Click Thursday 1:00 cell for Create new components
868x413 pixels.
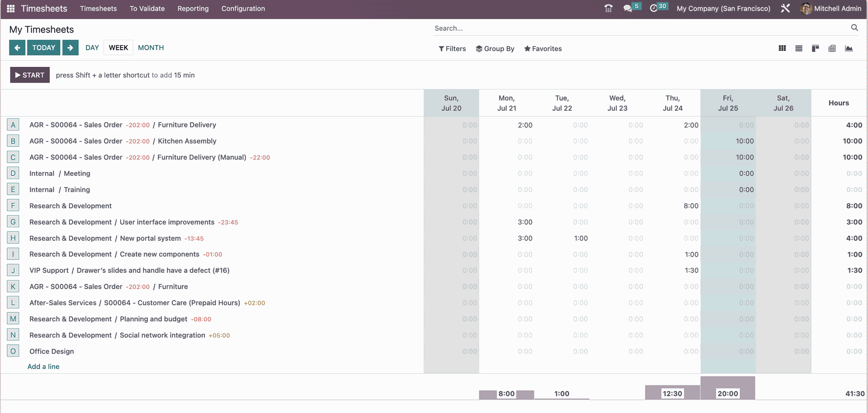click(673, 254)
